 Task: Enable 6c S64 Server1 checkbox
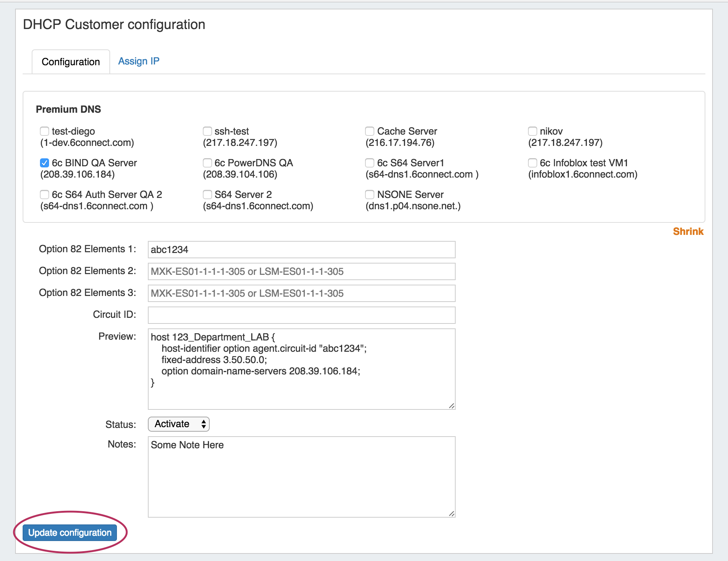tap(370, 163)
